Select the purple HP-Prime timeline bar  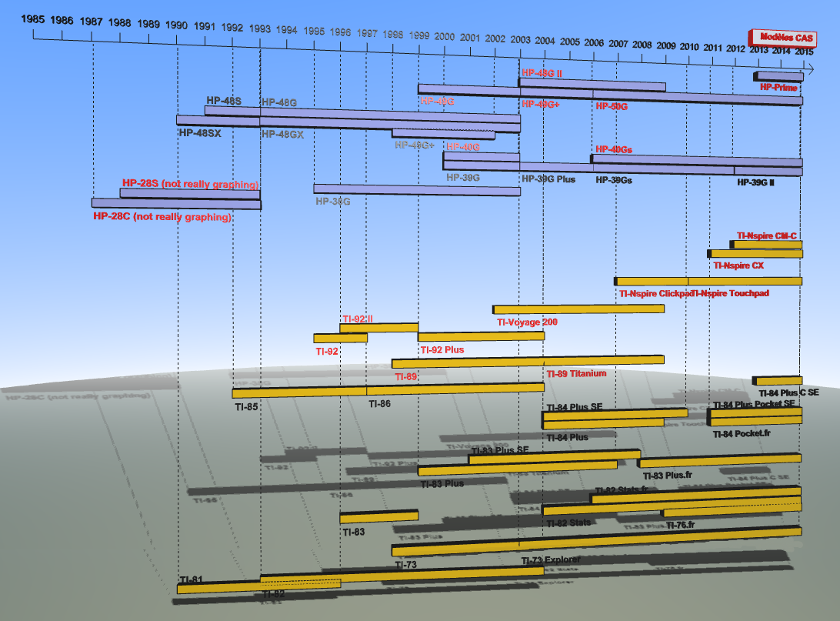[778, 76]
